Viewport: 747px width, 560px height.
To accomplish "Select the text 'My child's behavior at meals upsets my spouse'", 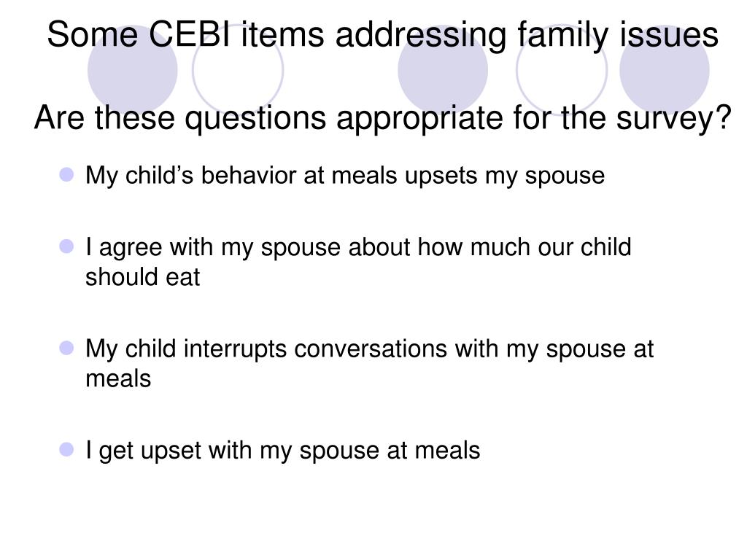I will click(x=345, y=176).
